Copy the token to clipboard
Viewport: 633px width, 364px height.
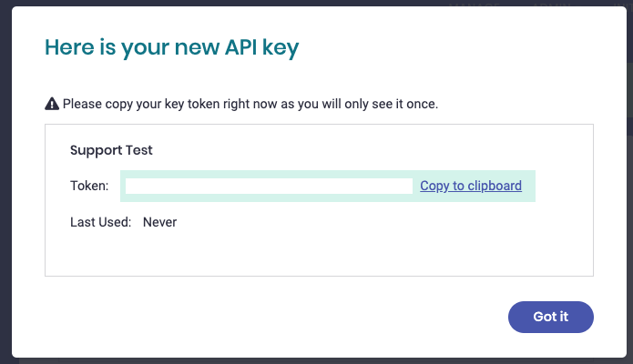tap(471, 186)
